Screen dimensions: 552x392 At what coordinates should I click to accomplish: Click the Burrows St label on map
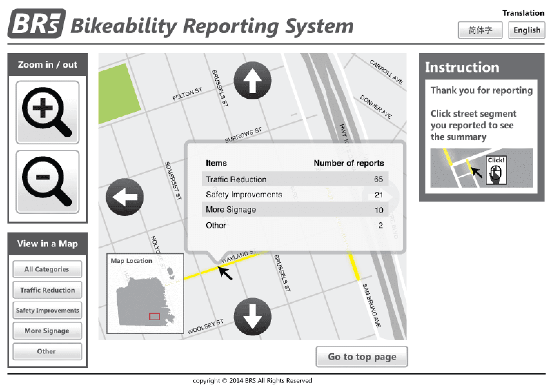click(243, 135)
